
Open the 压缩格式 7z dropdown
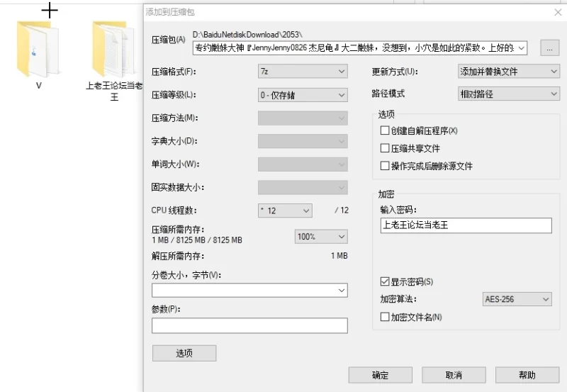[303, 72]
